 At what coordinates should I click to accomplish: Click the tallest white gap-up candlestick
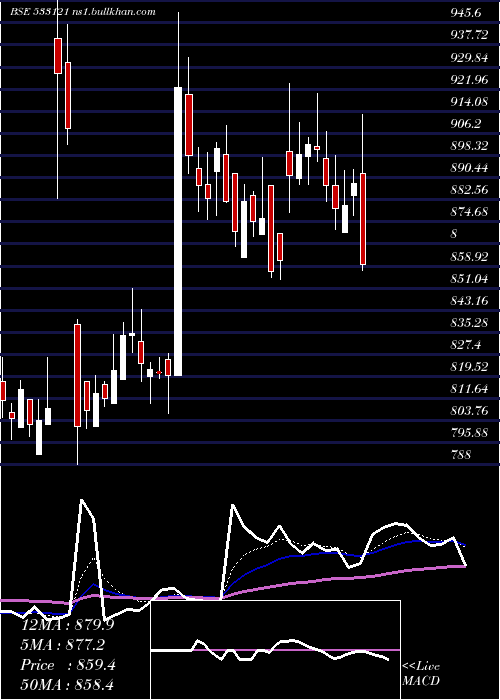(178, 231)
